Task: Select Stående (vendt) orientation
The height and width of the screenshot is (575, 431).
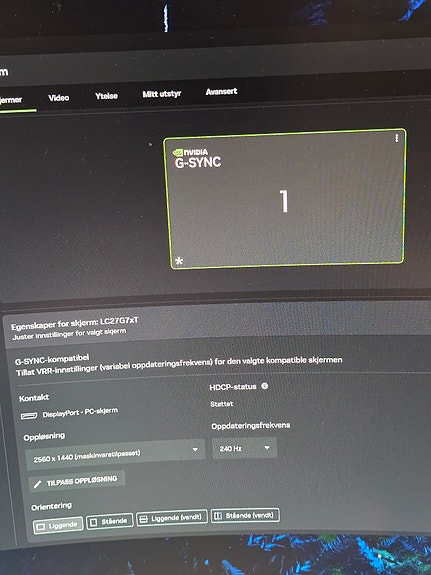Action: [245, 515]
